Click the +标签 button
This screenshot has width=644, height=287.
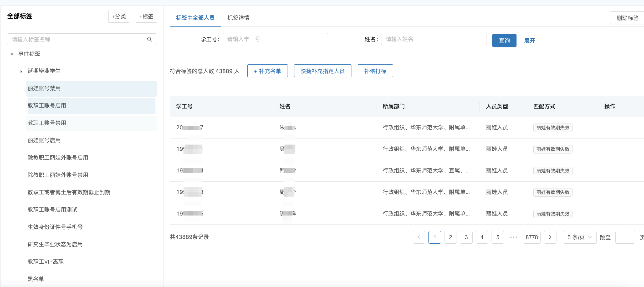pyautogui.click(x=146, y=17)
